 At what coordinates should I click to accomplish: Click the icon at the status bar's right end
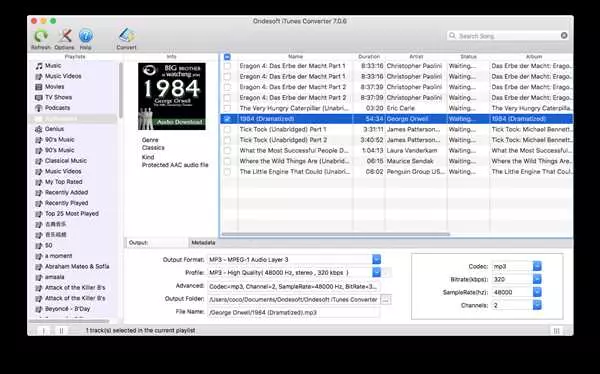556,331
